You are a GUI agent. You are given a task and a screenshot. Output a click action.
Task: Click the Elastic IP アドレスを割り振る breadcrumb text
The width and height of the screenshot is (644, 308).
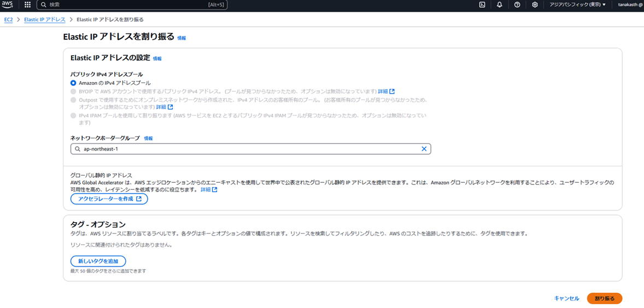110,20
